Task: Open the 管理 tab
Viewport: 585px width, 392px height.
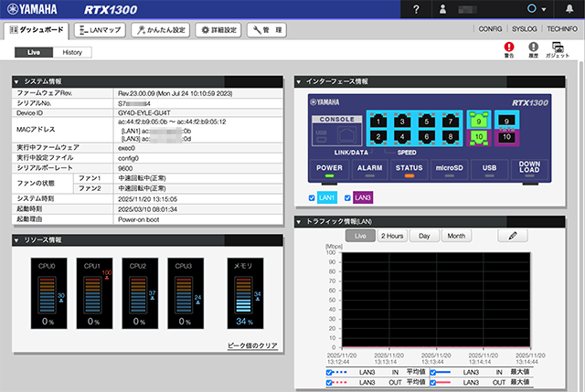Action: [266, 30]
